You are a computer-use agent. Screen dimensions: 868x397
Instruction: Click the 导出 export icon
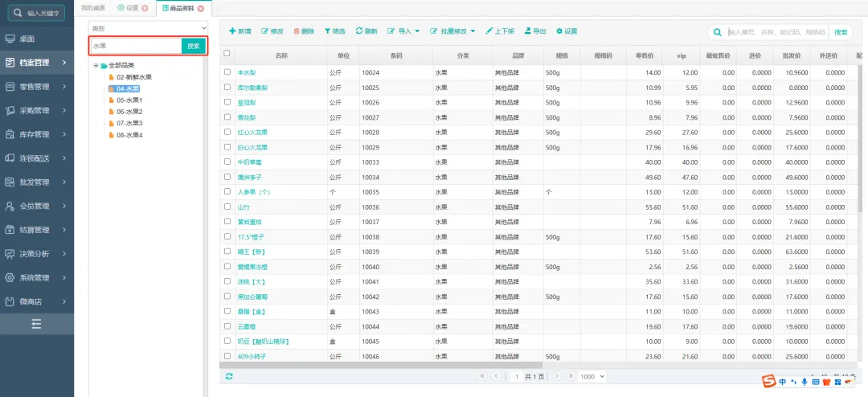[x=528, y=31]
